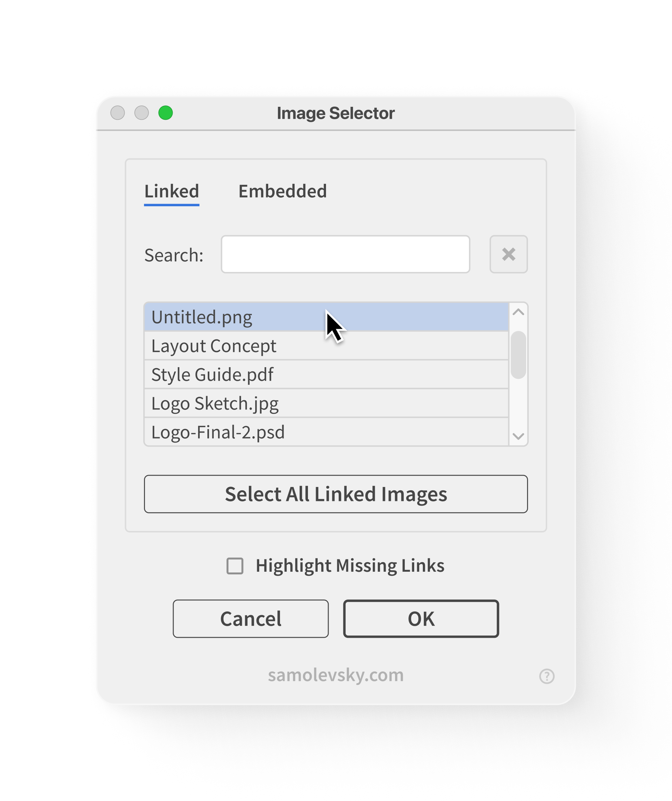Open the samolevsky.com link

[x=336, y=675]
